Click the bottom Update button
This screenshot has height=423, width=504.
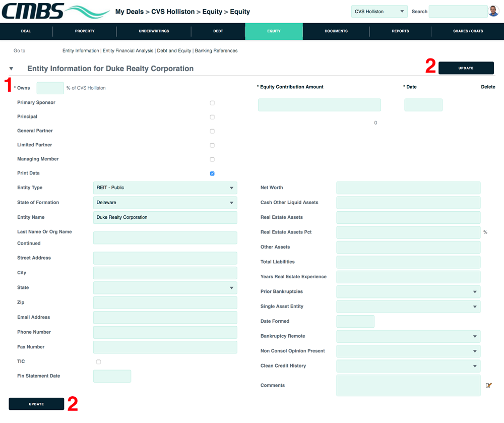pos(36,404)
